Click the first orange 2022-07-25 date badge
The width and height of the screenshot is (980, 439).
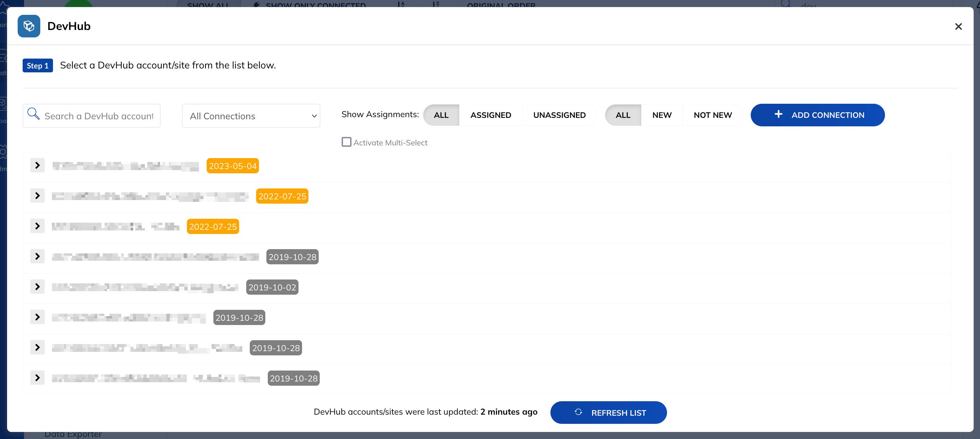click(282, 196)
